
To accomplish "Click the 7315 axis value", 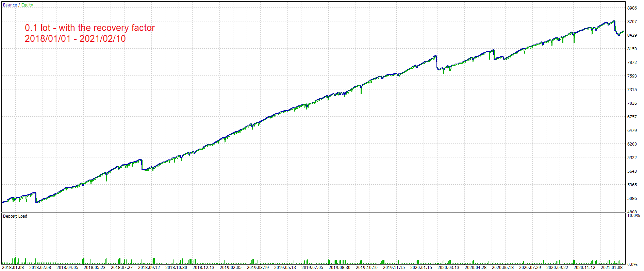I will click(632, 90).
